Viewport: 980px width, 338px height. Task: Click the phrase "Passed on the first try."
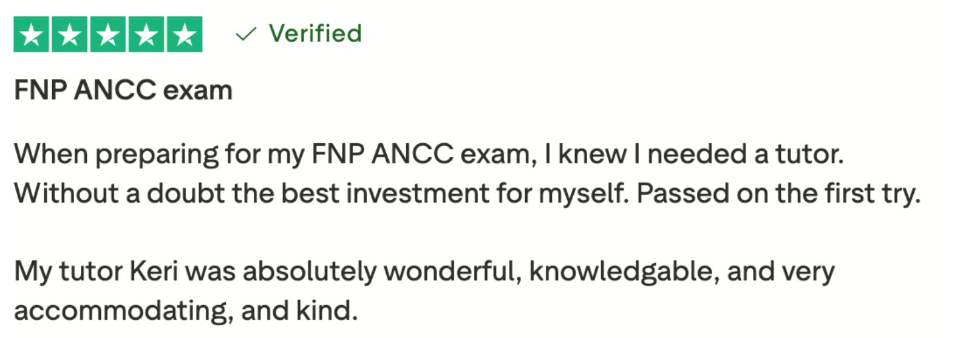778,194
